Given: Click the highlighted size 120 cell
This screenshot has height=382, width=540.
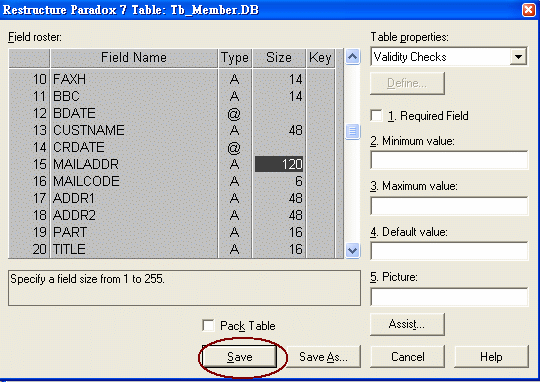Looking at the screenshot, I should [279, 164].
